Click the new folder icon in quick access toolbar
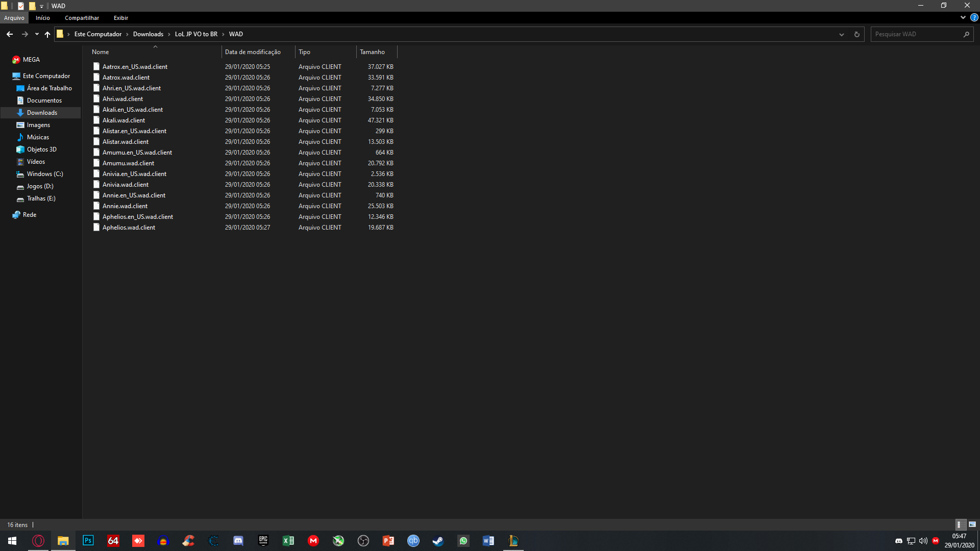 pyautogui.click(x=32, y=6)
